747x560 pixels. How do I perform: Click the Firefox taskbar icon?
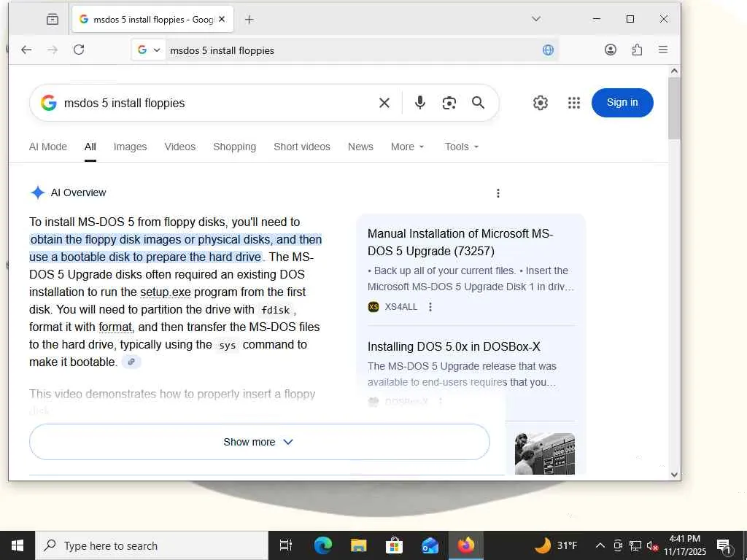tap(466, 545)
